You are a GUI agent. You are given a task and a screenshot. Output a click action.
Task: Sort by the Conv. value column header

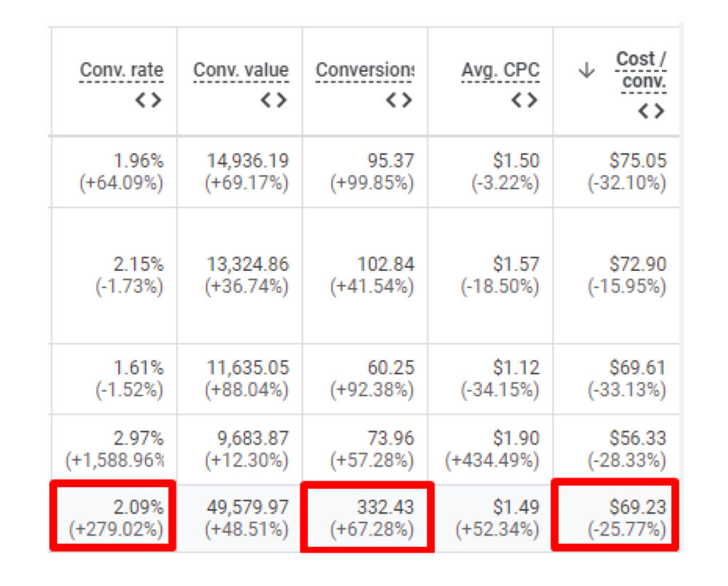[x=241, y=70]
